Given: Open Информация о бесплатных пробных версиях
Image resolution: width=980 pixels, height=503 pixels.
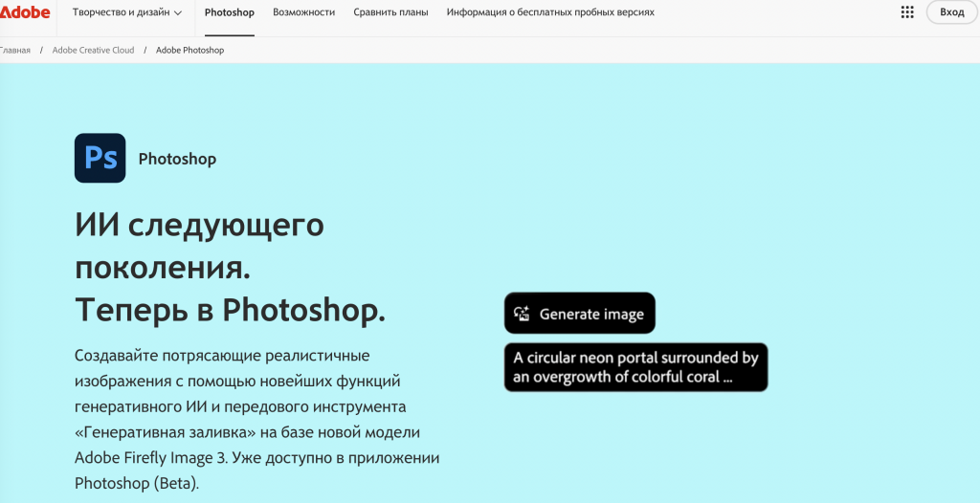Looking at the screenshot, I should pyautogui.click(x=550, y=12).
